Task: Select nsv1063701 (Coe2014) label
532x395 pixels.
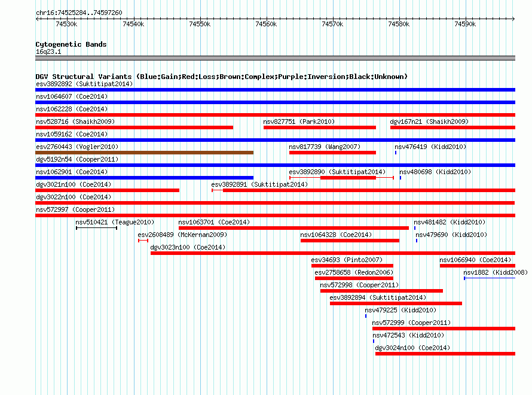Action: [x=214, y=222]
